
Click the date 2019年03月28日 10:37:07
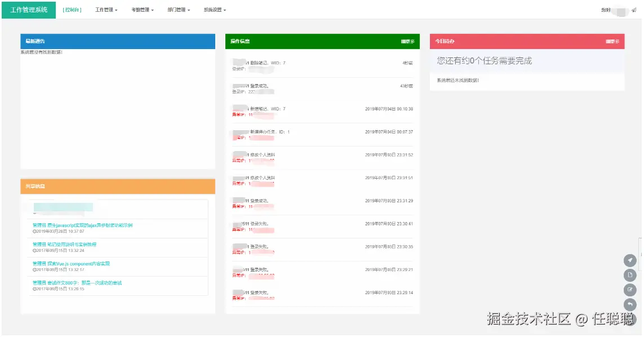point(59,232)
